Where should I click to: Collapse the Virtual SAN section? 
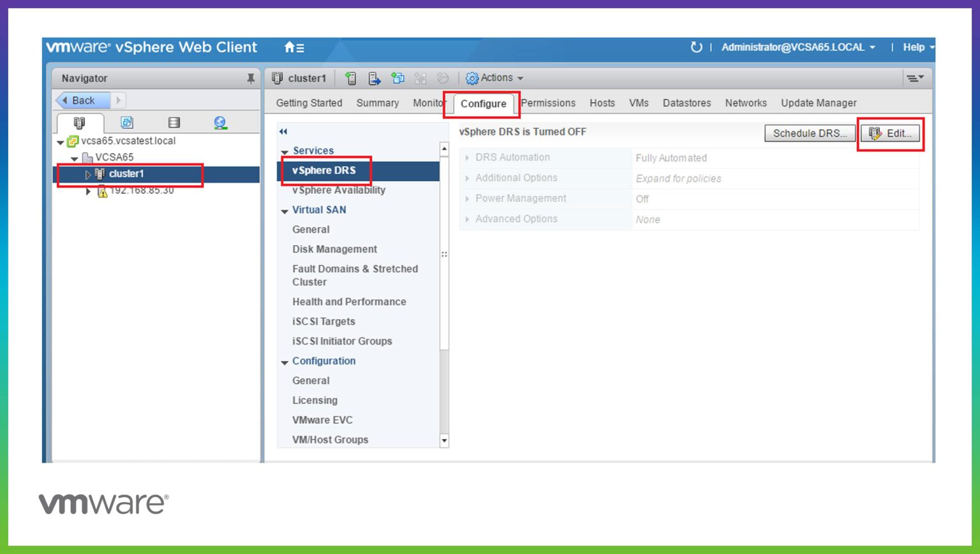(x=285, y=211)
